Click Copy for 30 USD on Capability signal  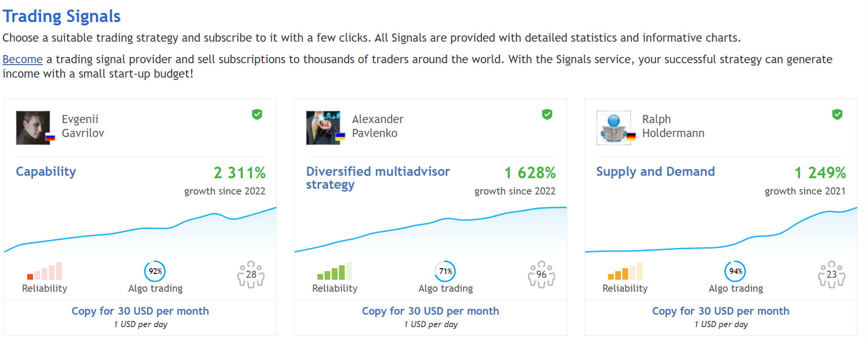point(140,311)
